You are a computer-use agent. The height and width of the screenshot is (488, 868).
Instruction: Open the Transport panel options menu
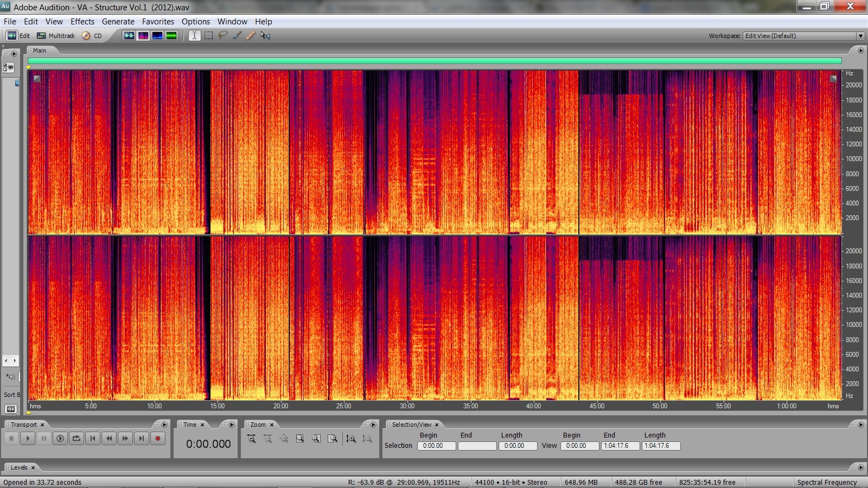165,425
